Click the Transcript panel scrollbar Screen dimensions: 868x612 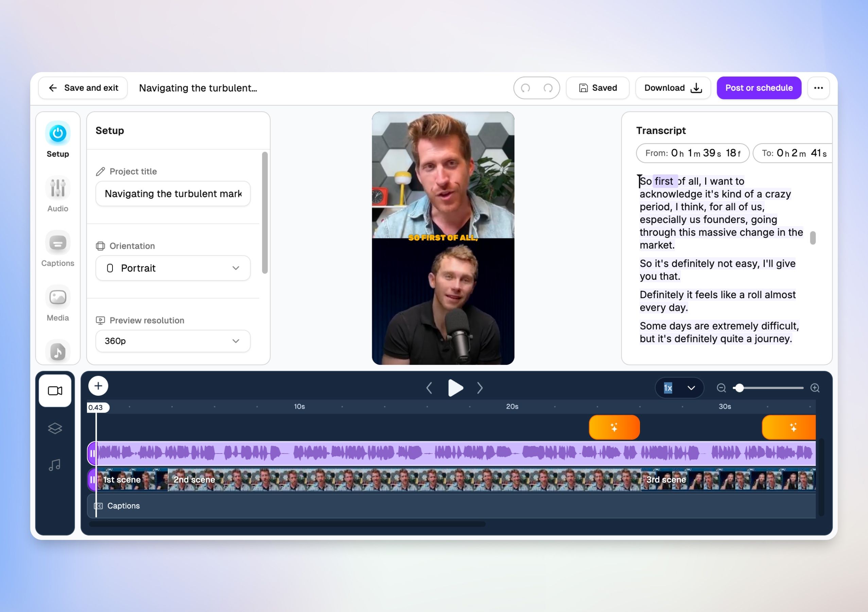click(x=813, y=238)
